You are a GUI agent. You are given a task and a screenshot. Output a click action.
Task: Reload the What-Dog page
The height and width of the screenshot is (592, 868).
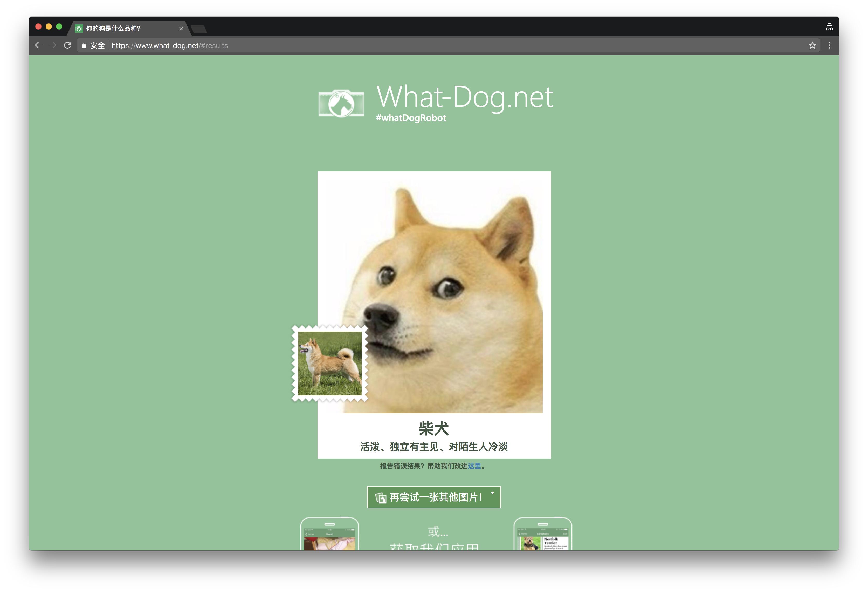67,45
